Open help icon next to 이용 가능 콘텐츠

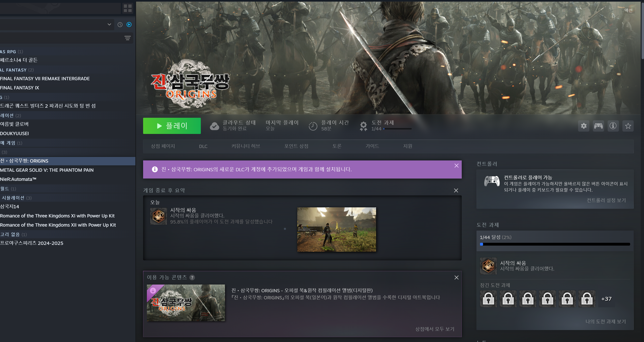[192, 277]
